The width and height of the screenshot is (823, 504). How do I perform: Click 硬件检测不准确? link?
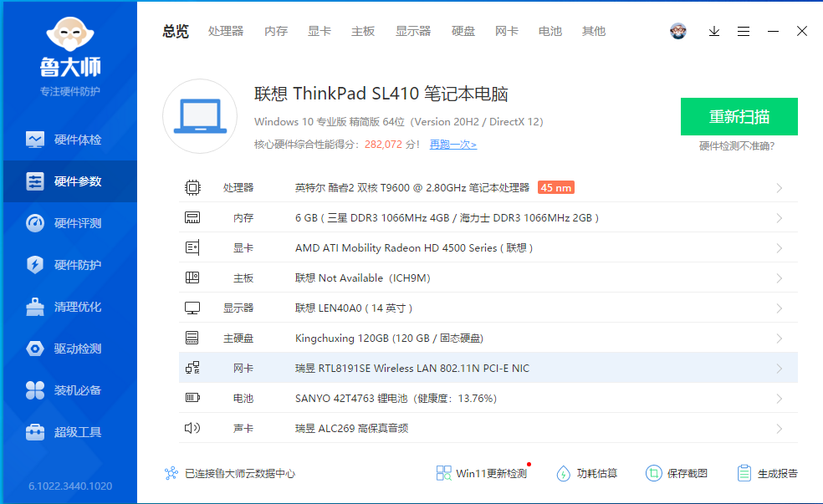(x=736, y=145)
